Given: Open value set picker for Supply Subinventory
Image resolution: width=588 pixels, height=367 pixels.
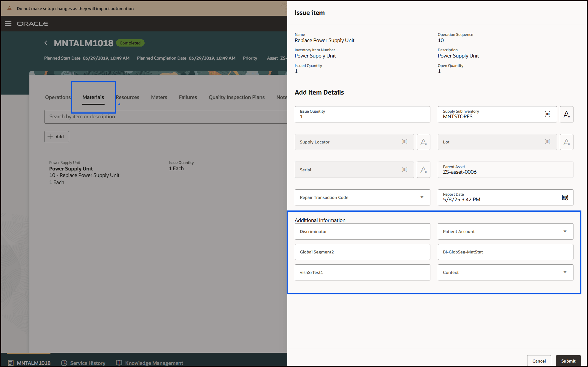Looking at the screenshot, I should coord(566,114).
